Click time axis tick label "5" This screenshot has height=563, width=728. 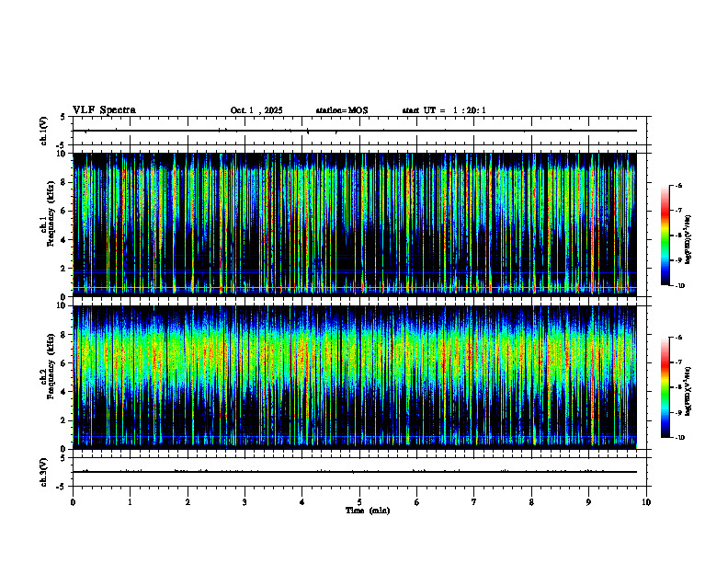[359, 502]
